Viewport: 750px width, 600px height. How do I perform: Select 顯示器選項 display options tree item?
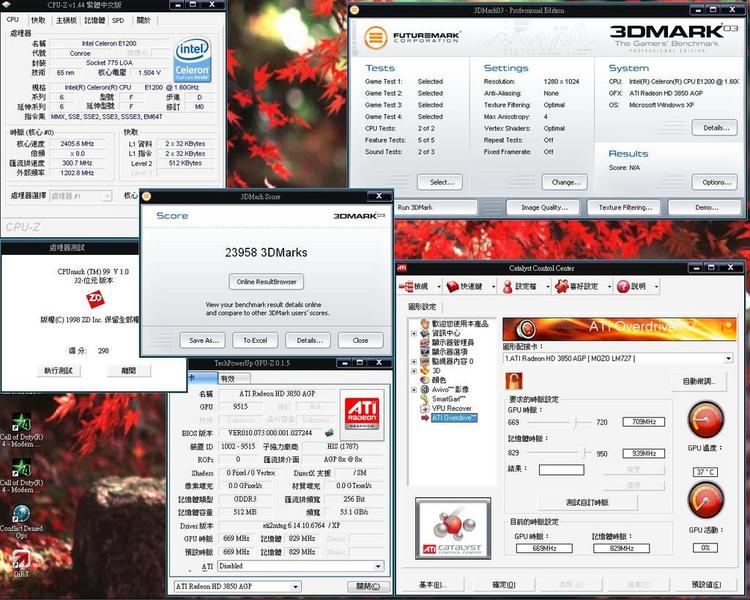tap(450, 352)
